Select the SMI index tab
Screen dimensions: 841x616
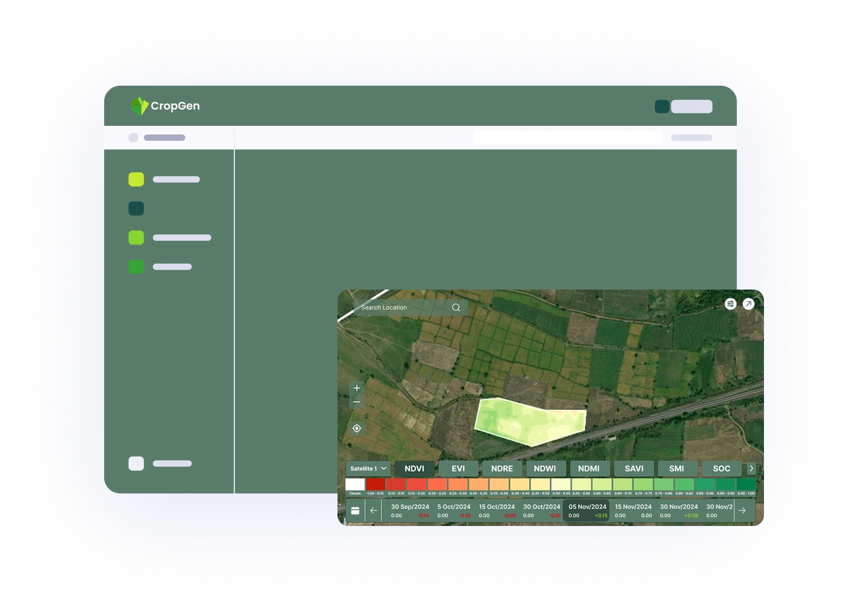point(677,469)
